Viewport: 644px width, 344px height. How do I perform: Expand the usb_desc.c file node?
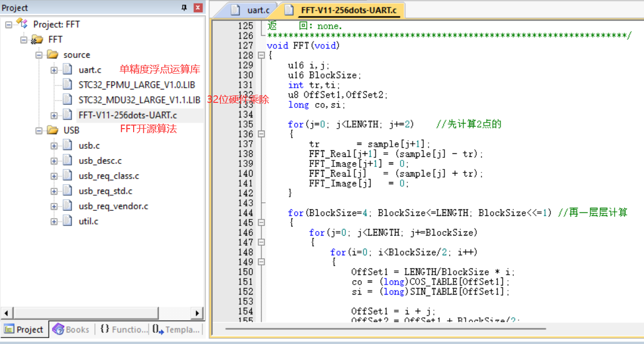coord(54,160)
